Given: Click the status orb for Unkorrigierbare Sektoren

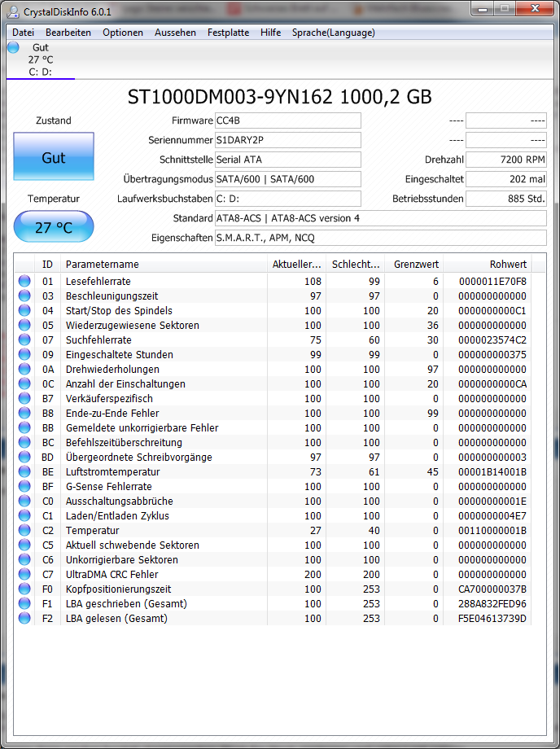Looking at the screenshot, I should [24, 559].
